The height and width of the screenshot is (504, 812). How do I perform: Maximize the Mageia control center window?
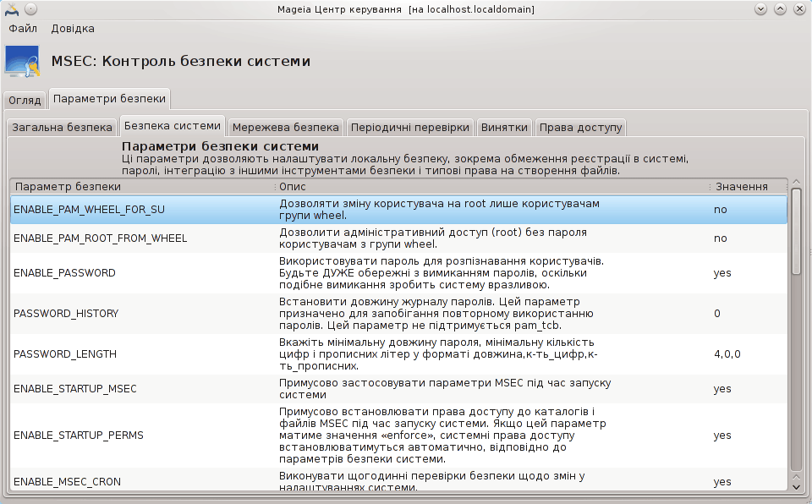[780, 8]
